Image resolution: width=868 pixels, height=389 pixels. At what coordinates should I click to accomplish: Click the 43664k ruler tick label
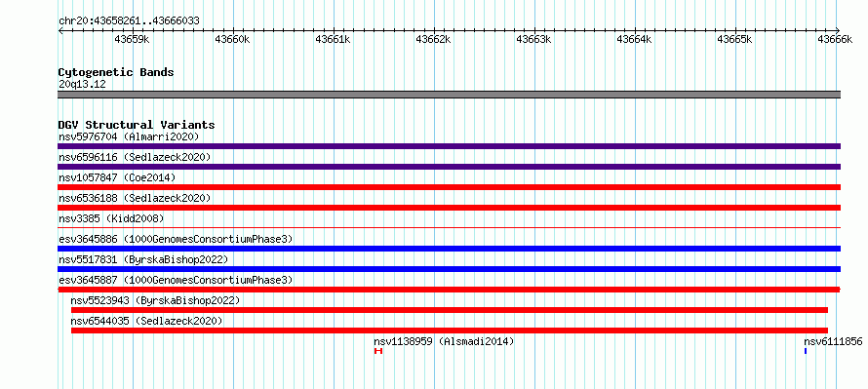[634, 39]
